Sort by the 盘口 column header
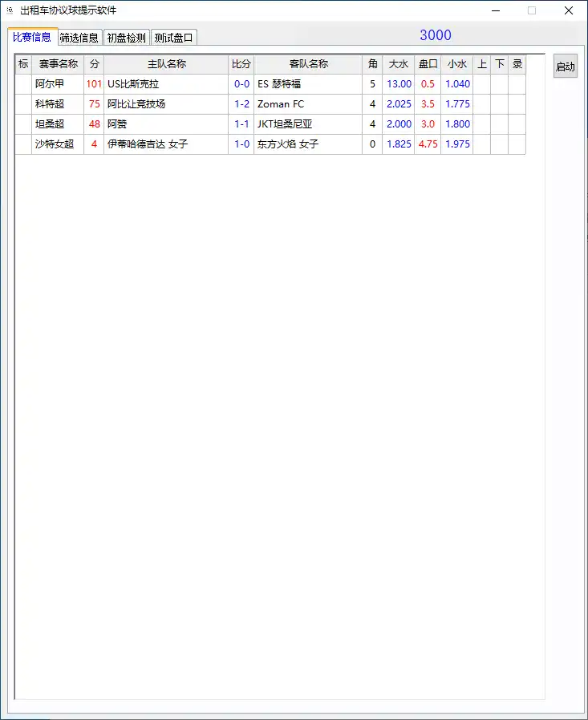Image resolution: width=588 pixels, height=720 pixels. tap(428, 64)
